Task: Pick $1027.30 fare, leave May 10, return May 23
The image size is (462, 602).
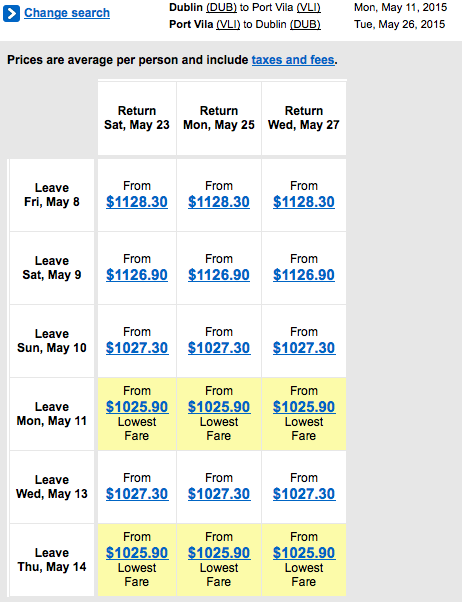Action: point(137,347)
